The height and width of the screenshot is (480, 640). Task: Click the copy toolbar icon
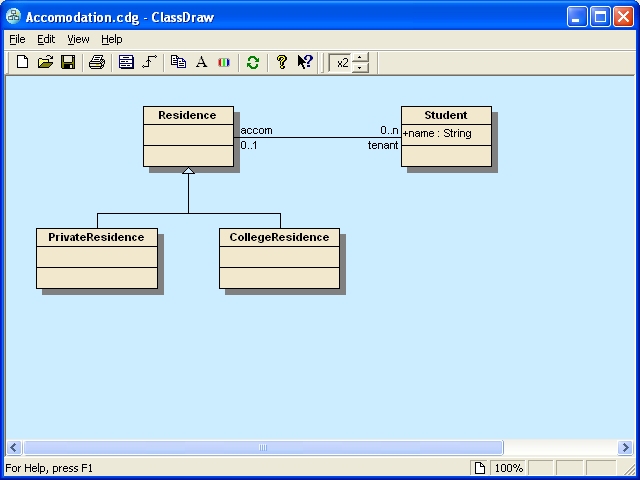pyautogui.click(x=178, y=62)
